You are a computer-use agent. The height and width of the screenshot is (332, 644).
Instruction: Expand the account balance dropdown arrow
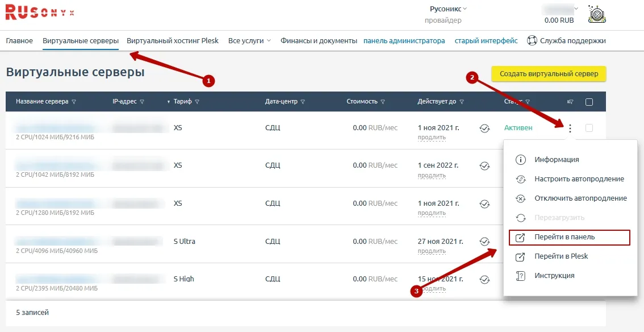(576, 9)
